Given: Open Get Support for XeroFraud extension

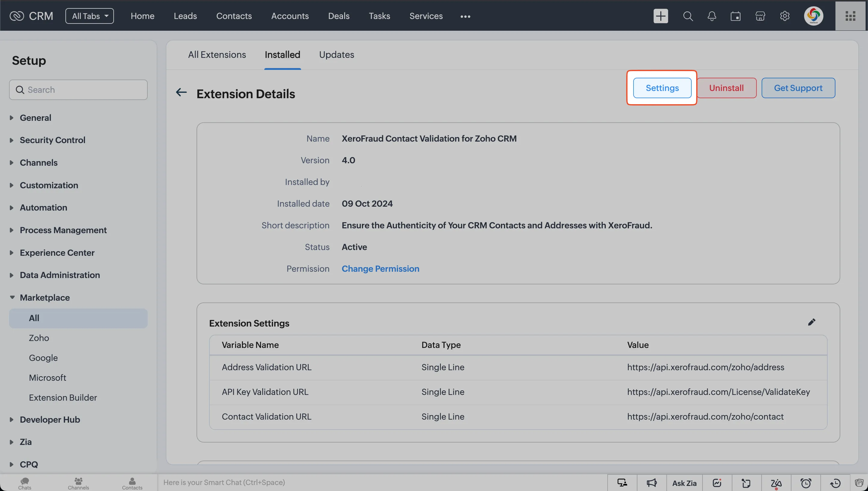Looking at the screenshot, I should pos(798,88).
